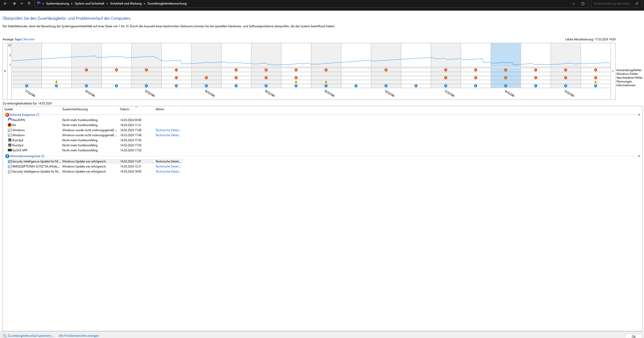Open recent locations dropdown arrow
Viewport: 644px width, 338px height.
22,4
